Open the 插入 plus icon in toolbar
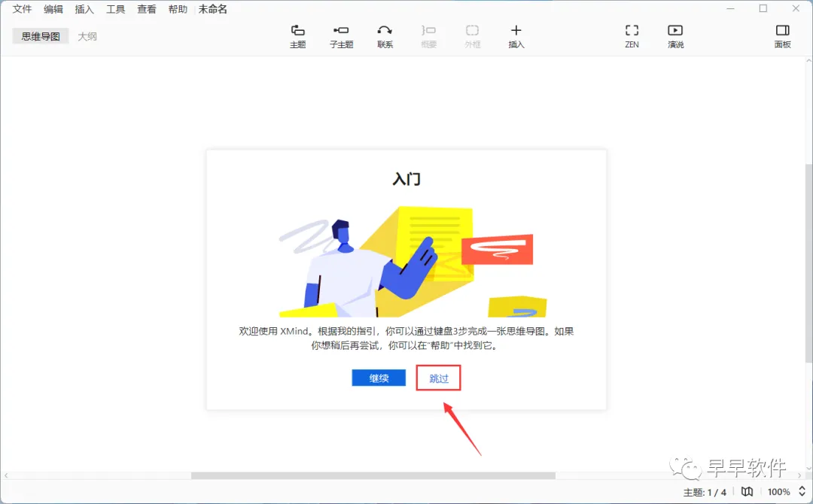 point(516,36)
